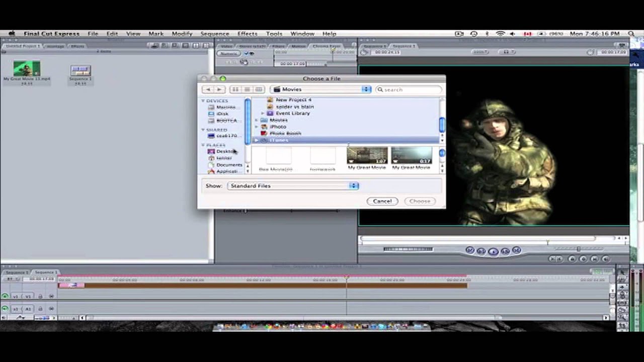Image resolution: width=644 pixels, height=362 pixels.
Task: Click the Play button in Canvas
Action: pos(493,251)
